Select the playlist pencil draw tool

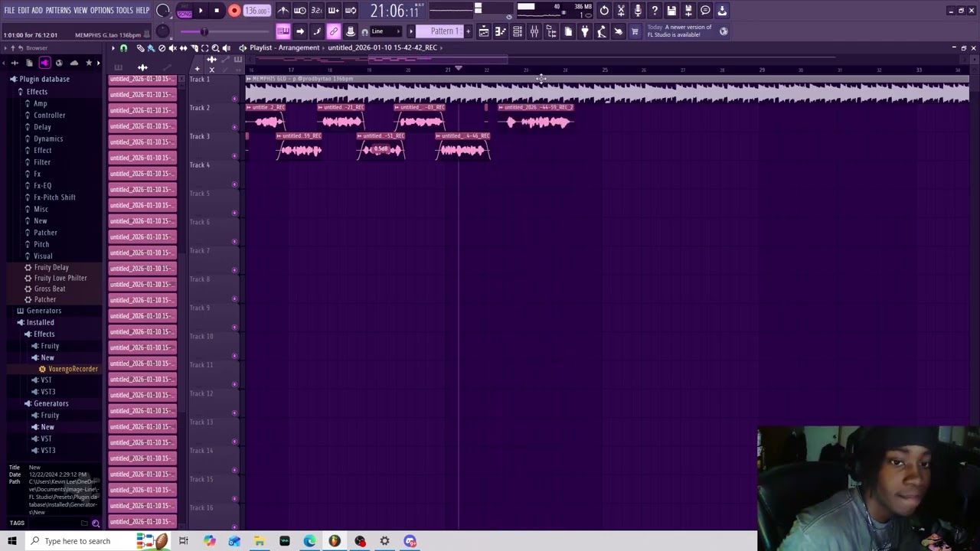[140, 48]
